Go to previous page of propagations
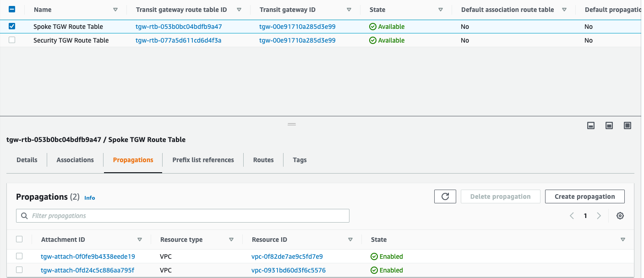Screen dimensions: 644x278 click(572, 215)
